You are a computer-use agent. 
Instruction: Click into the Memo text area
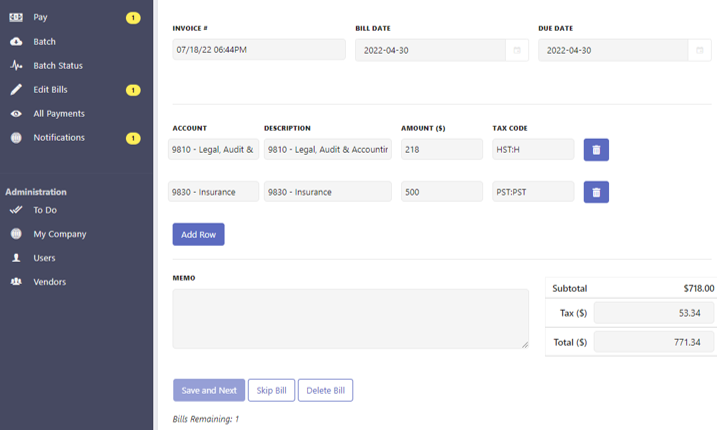351,319
